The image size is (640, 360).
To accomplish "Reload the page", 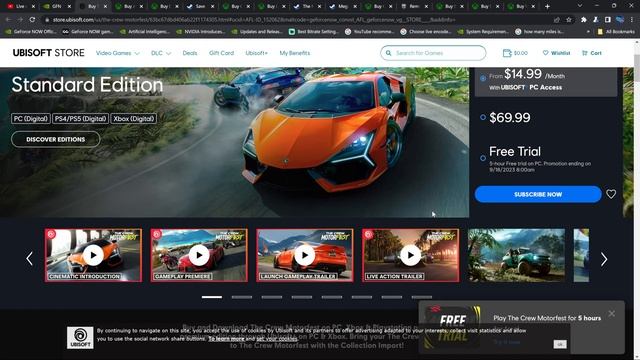I will (x=32, y=20).
